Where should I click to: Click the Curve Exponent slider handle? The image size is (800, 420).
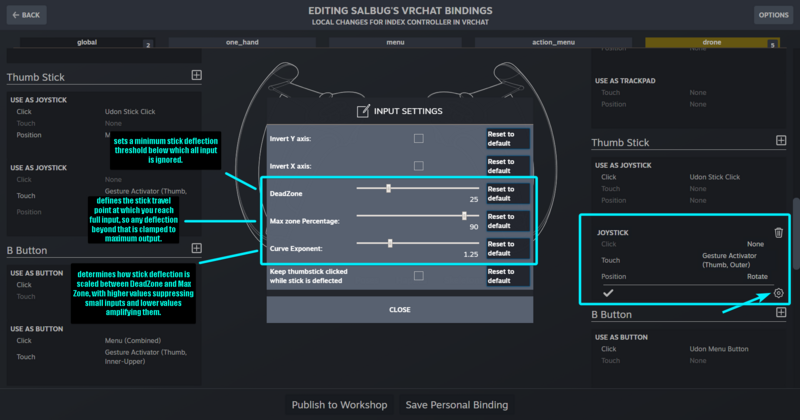(390, 243)
